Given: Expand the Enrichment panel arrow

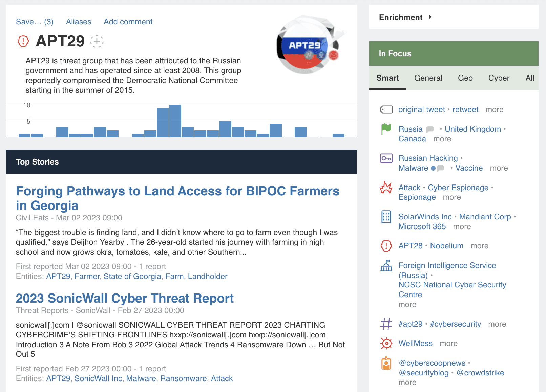Looking at the screenshot, I should click(x=430, y=17).
